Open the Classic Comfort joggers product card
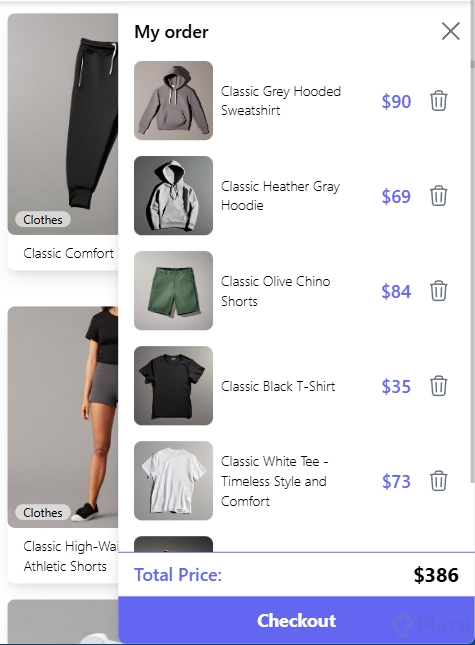Viewport: 475px width, 645px height. tap(63, 142)
